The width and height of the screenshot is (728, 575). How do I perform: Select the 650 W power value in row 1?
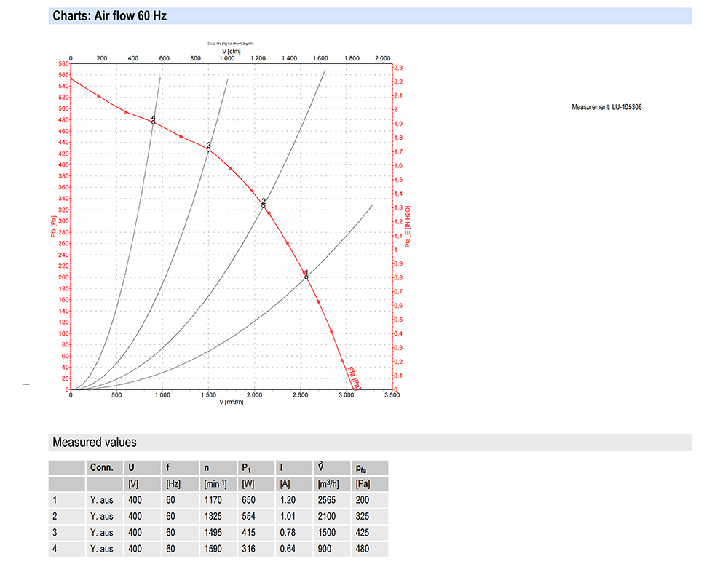[249, 500]
